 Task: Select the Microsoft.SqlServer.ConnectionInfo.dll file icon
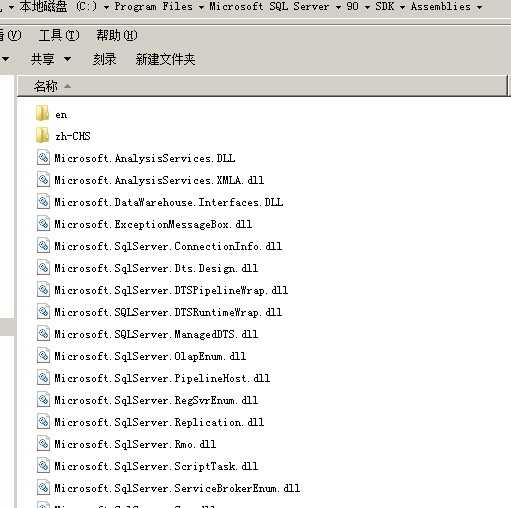[43, 246]
